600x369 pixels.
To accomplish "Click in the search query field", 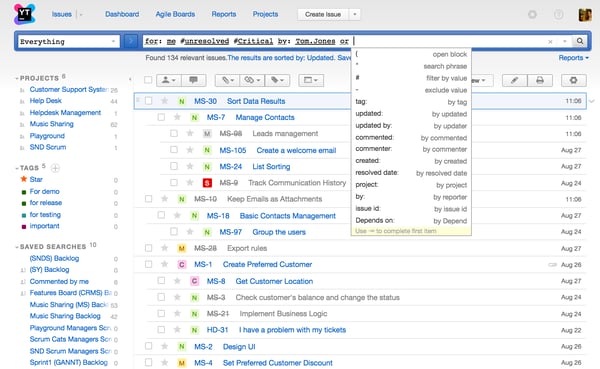I will (x=344, y=41).
